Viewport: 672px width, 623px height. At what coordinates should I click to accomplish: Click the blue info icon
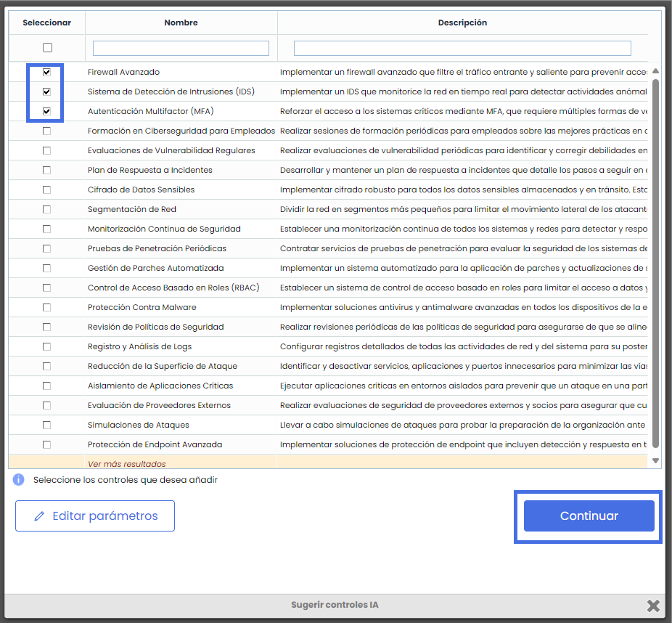point(19,480)
